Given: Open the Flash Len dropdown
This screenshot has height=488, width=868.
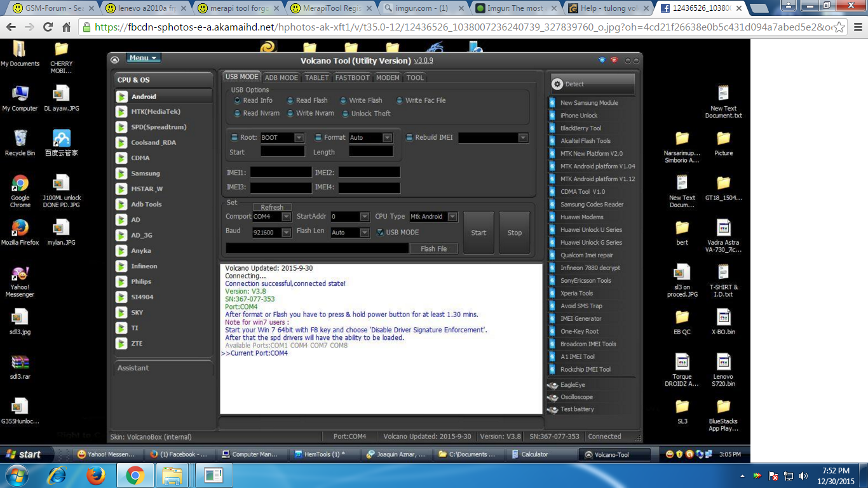Looking at the screenshot, I should pyautogui.click(x=365, y=233).
